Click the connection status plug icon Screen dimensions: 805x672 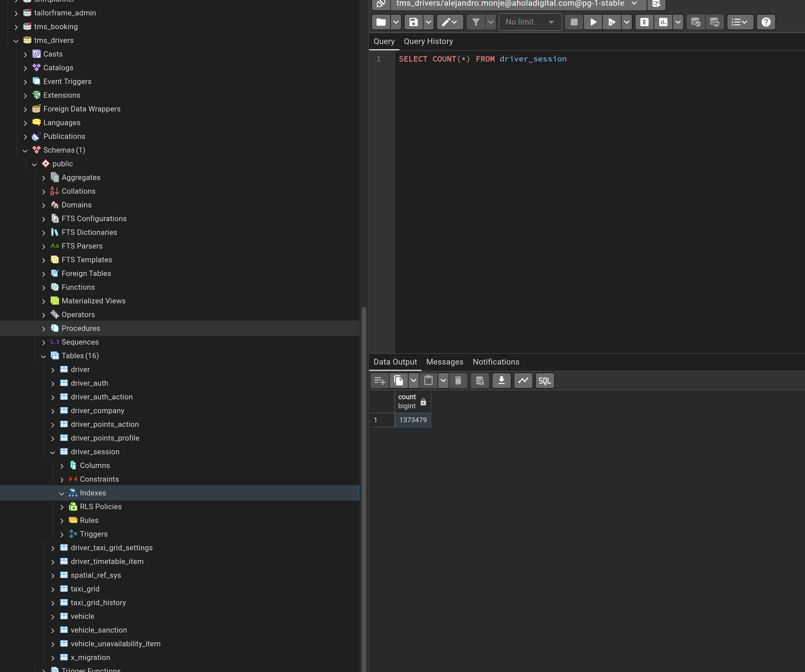pos(381,4)
